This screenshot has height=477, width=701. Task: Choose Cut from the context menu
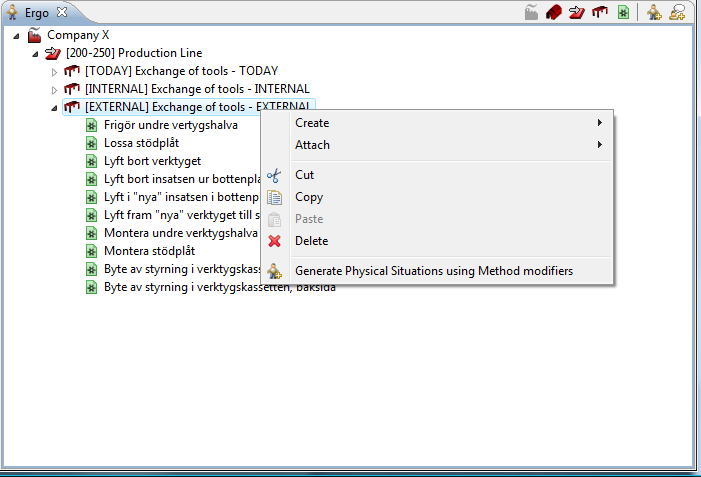click(304, 175)
